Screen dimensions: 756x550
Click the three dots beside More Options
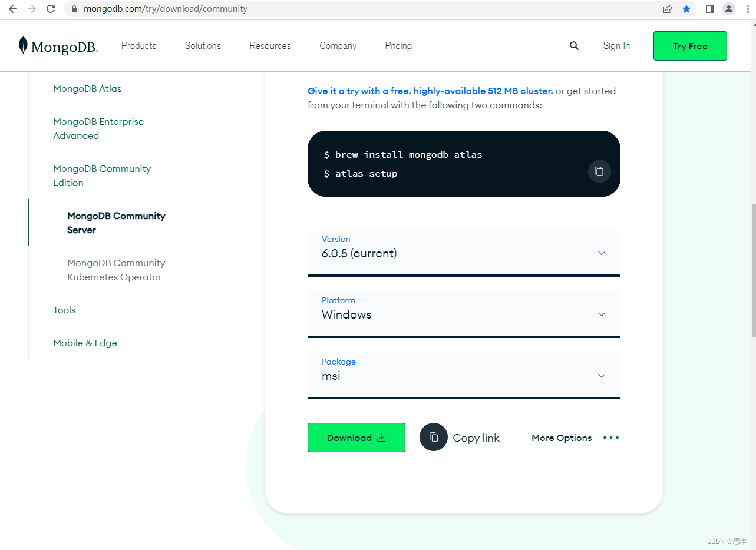(611, 438)
